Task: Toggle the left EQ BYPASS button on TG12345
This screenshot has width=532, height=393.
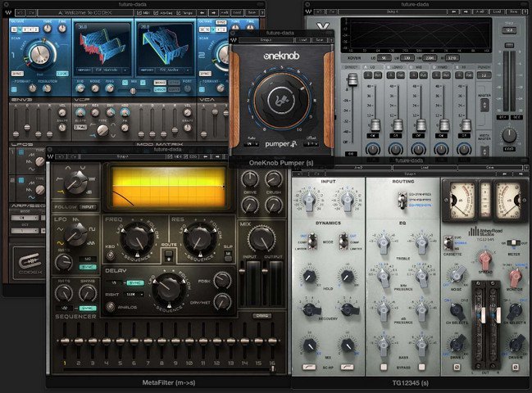Action: 384,367
